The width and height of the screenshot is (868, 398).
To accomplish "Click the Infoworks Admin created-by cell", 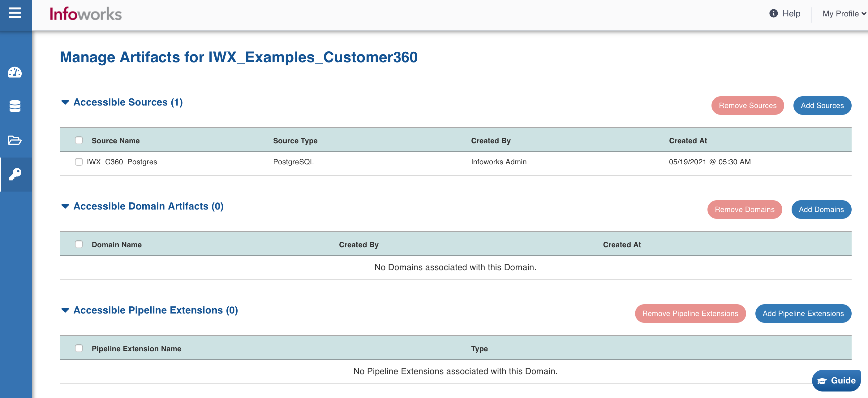I will coord(499,162).
